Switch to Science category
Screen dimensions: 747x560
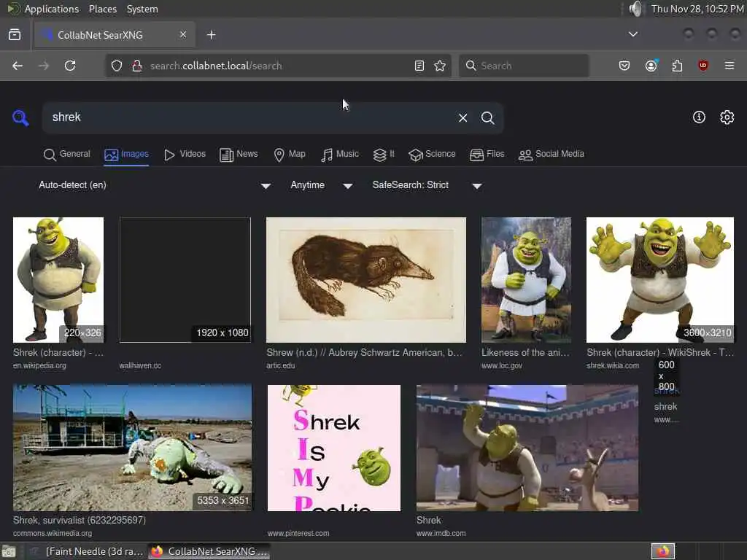click(x=432, y=155)
